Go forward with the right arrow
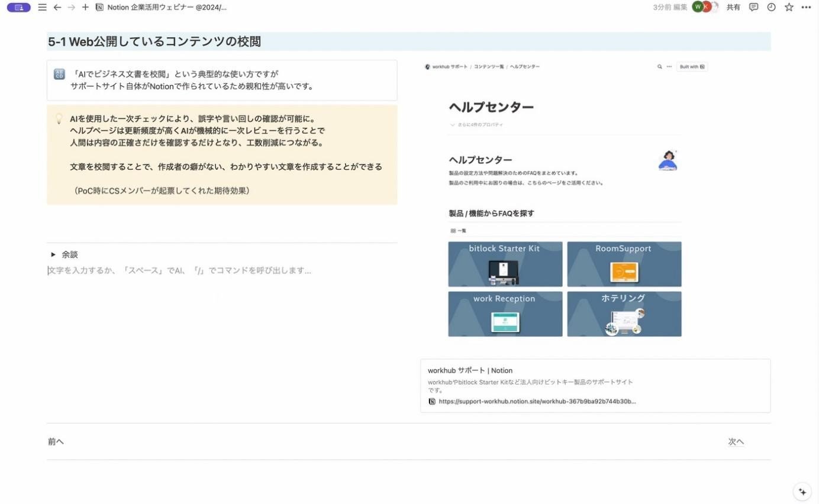819x504 pixels. point(71,7)
